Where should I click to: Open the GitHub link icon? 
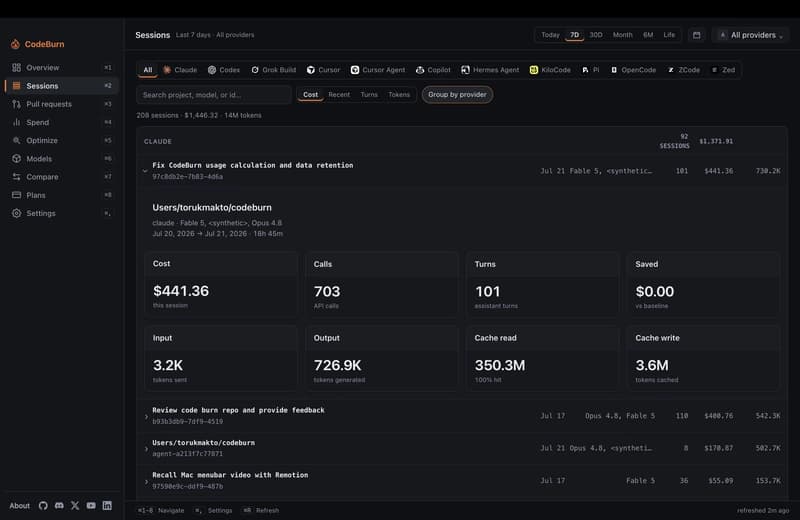43,506
